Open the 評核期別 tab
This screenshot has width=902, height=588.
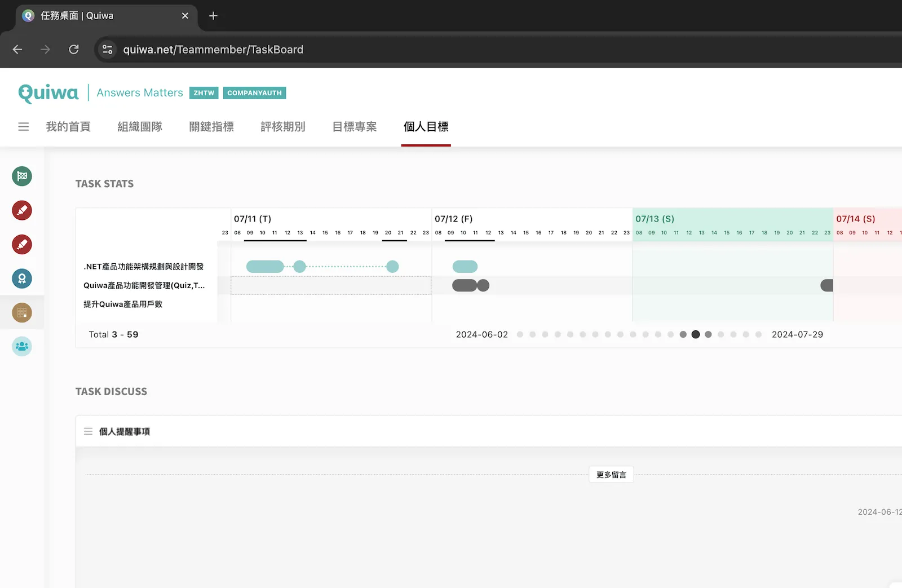pyautogui.click(x=283, y=127)
